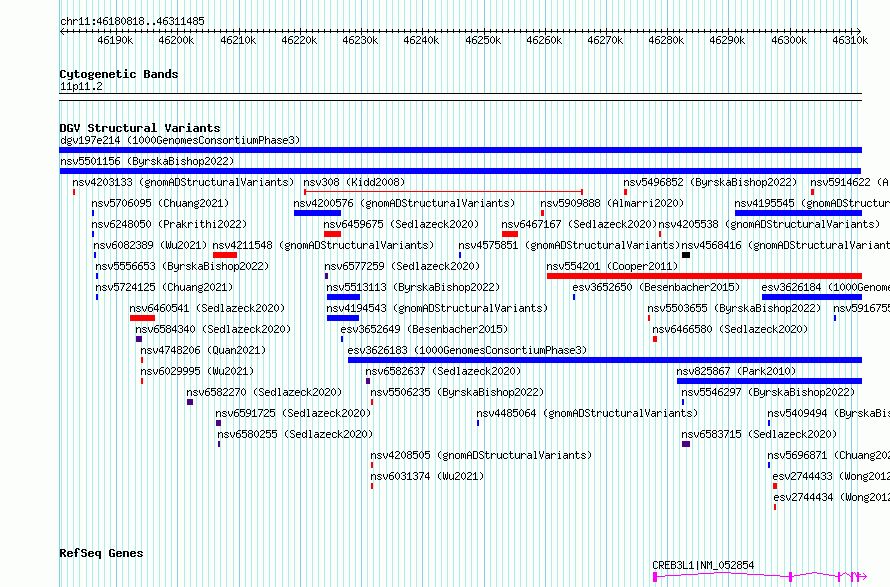890x587 pixels.
Task: Select the blue bar under nsv4200576
Action: pyautogui.click(x=317, y=213)
